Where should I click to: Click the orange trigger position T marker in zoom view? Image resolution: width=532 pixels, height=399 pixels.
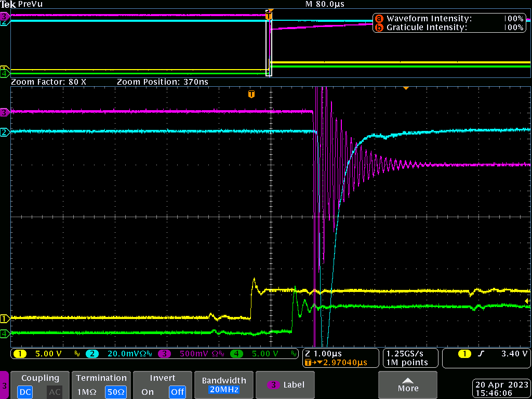click(251, 94)
